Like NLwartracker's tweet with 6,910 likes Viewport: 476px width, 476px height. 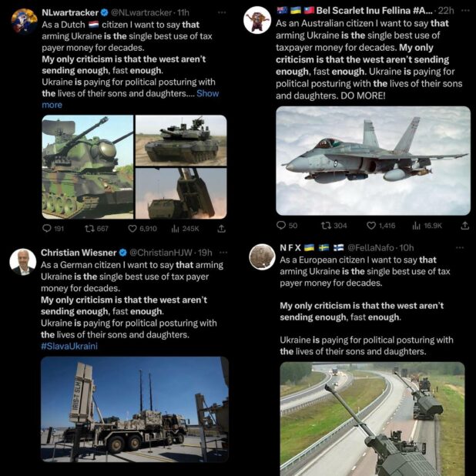[132, 229]
